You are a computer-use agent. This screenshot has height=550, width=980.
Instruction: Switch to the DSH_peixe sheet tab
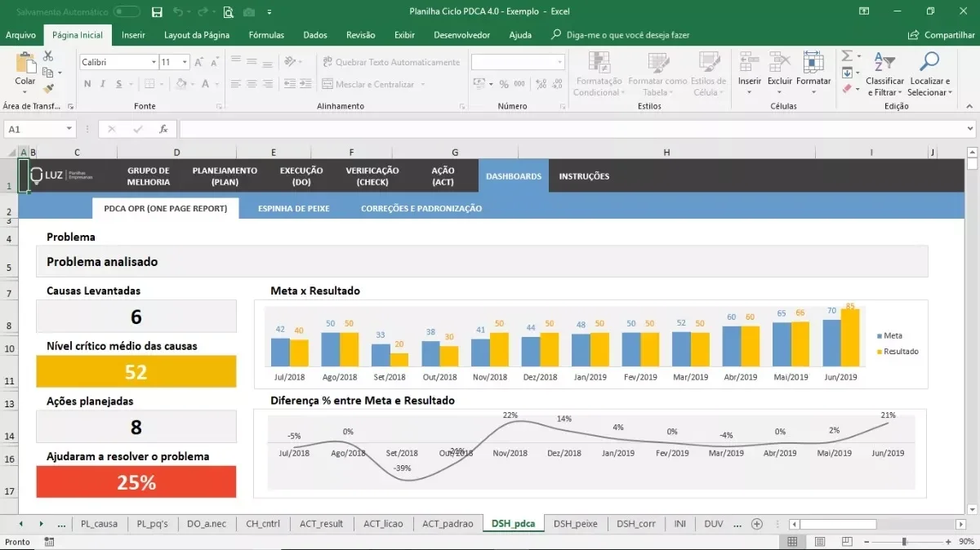click(x=575, y=524)
